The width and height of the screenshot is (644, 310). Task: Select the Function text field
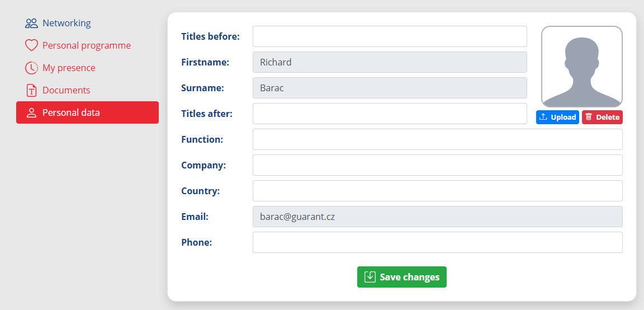[437, 139]
